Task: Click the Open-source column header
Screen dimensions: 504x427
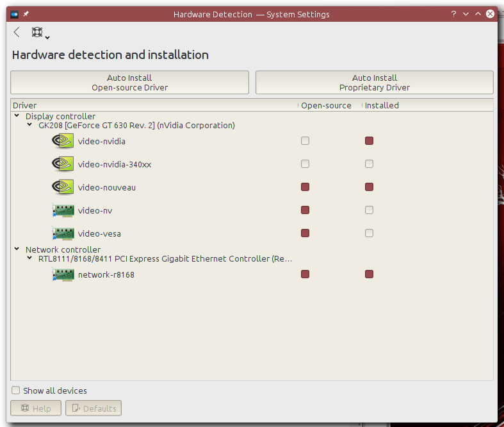Action: (326, 105)
